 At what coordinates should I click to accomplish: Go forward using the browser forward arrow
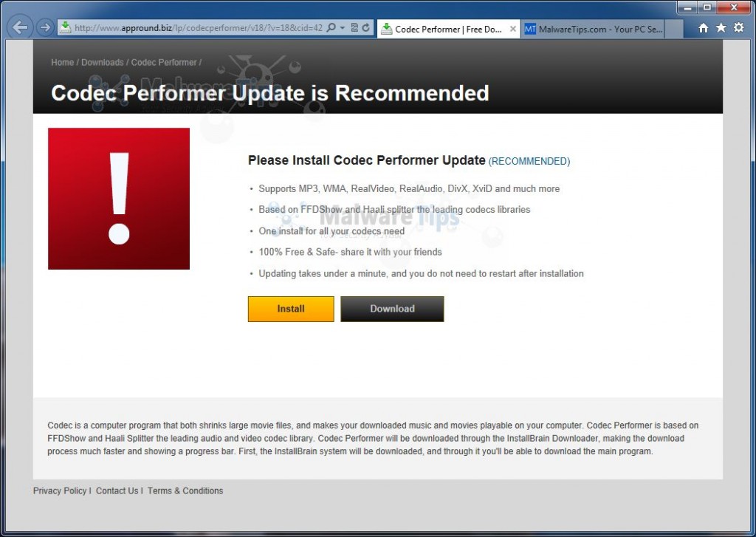(x=45, y=27)
